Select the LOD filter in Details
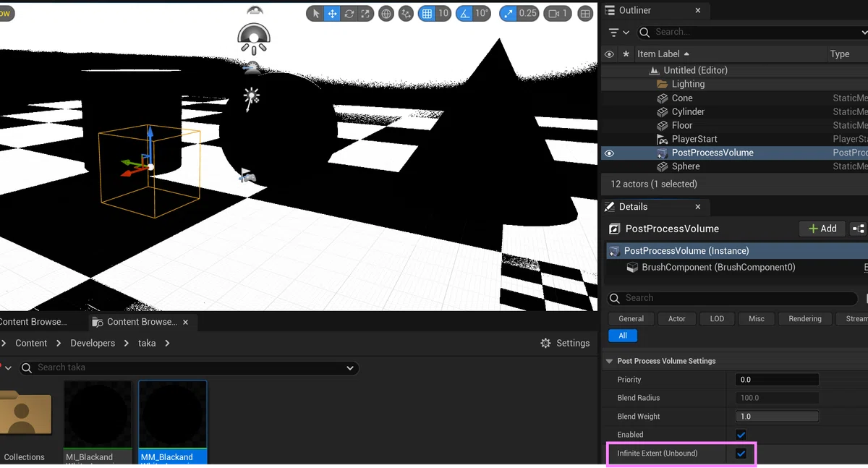This screenshot has height=468, width=868. [x=717, y=319]
